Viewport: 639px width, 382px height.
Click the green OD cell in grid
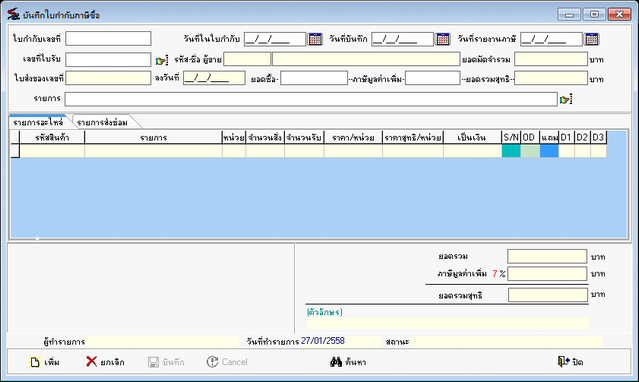tap(530, 151)
